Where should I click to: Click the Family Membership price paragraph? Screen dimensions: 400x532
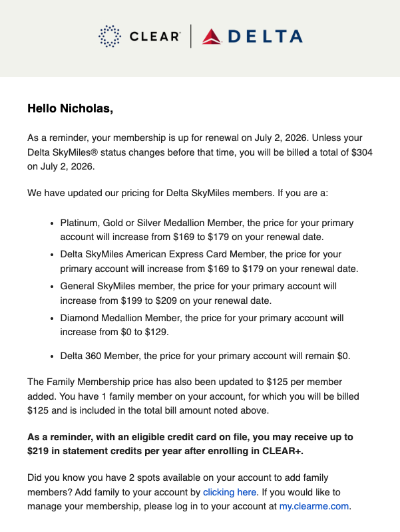[193, 396]
